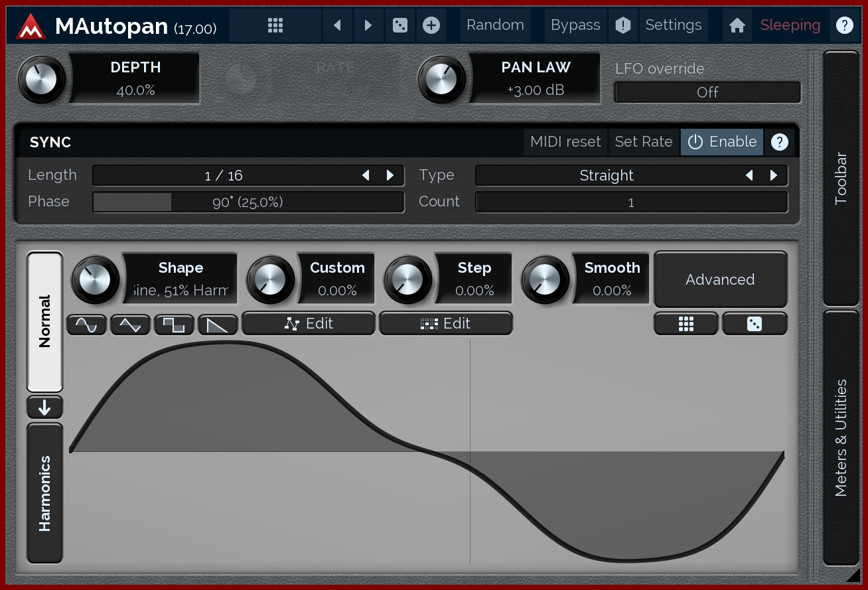
Task: Click the dice randomize icon in header
Action: (x=399, y=25)
